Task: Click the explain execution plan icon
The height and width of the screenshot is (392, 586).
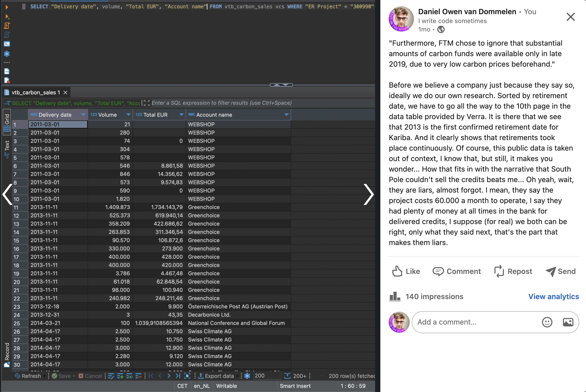Action: tap(7, 35)
